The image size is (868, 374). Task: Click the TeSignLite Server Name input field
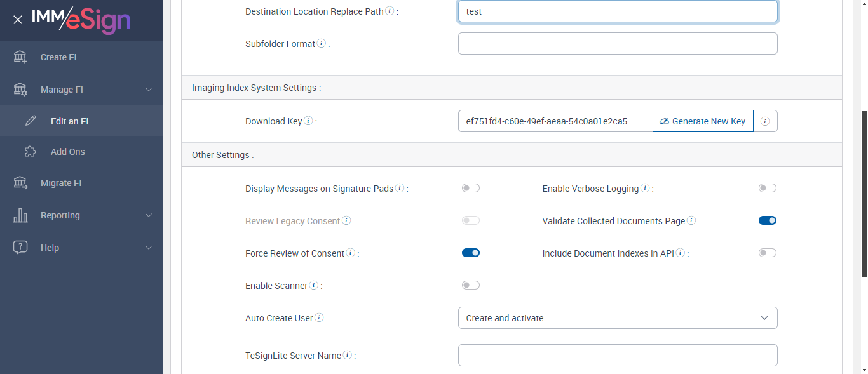[617, 356]
